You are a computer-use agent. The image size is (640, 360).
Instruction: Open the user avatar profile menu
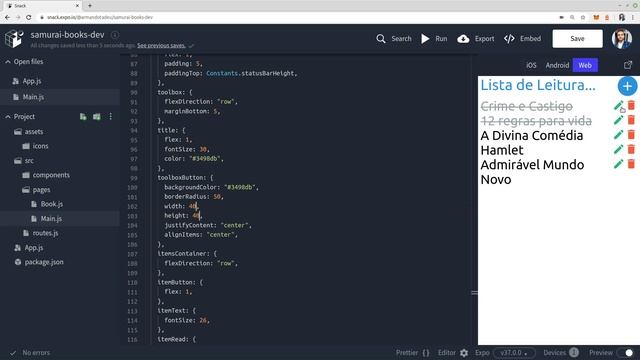tap(622, 39)
